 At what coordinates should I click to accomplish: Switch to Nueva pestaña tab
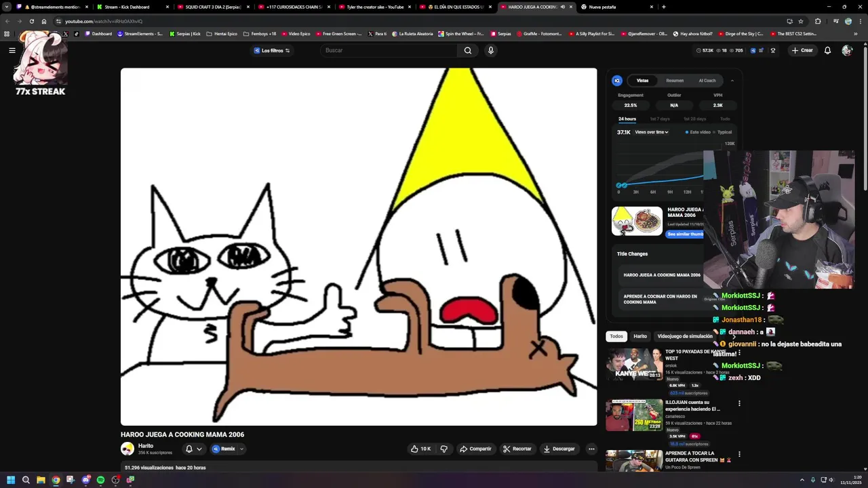616,7
